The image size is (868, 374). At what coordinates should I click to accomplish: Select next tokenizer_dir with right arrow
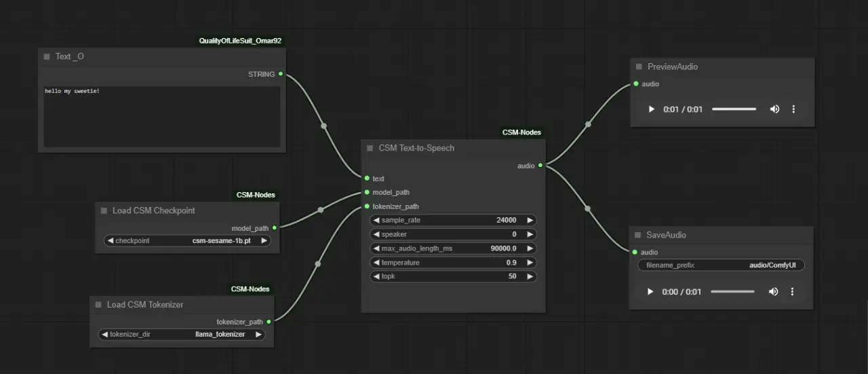click(x=258, y=335)
